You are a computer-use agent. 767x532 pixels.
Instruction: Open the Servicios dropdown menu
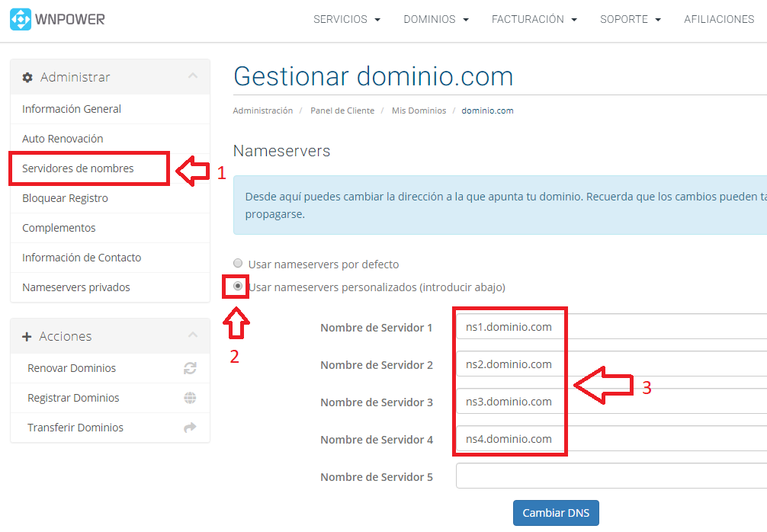point(347,19)
